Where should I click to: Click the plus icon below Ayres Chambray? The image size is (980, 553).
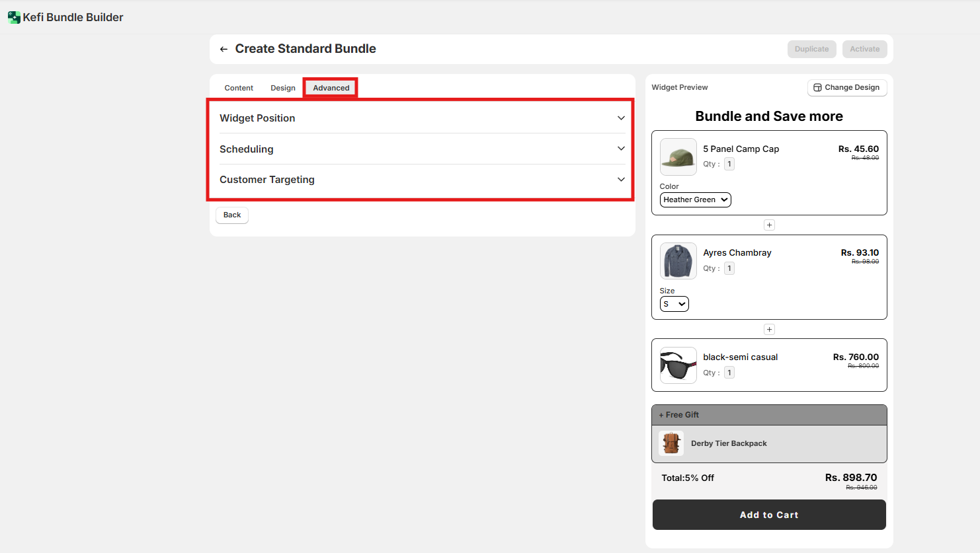click(769, 330)
